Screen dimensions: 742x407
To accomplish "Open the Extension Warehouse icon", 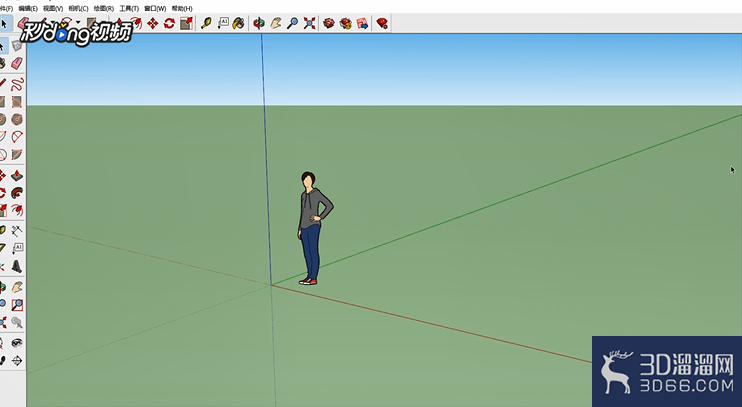I will click(346, 23).
